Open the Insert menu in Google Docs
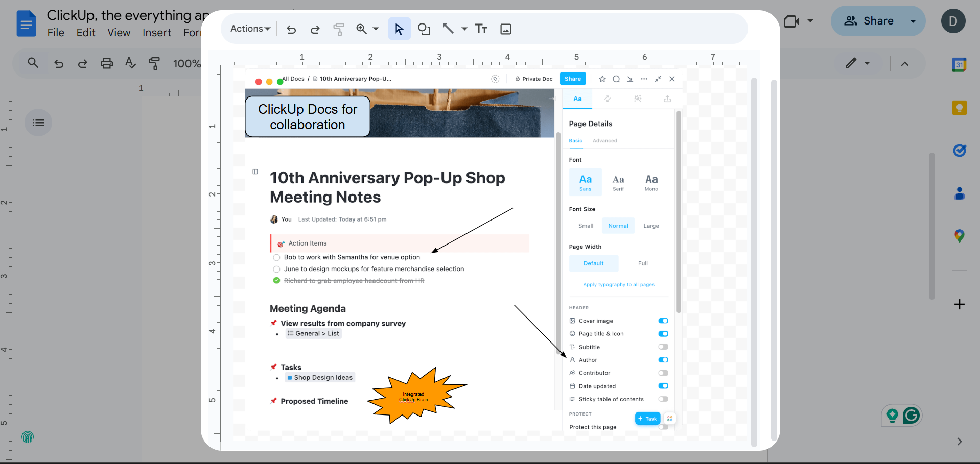 (156, 32)
